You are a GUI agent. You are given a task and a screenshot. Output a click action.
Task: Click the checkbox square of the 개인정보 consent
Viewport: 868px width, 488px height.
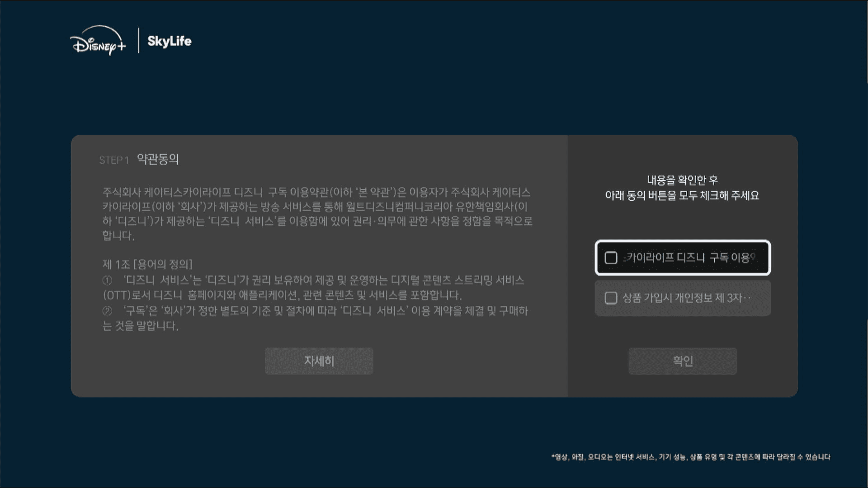(x=611, y=298)
